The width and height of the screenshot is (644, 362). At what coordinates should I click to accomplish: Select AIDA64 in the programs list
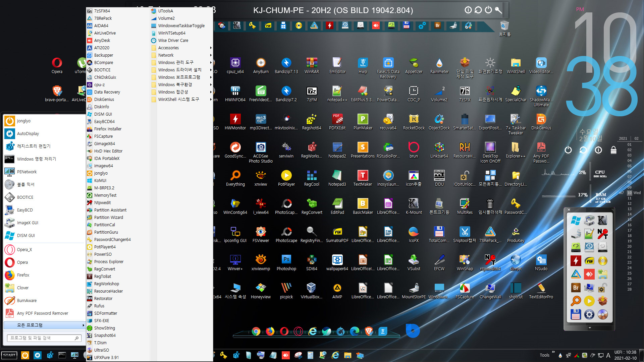[118, 26]
